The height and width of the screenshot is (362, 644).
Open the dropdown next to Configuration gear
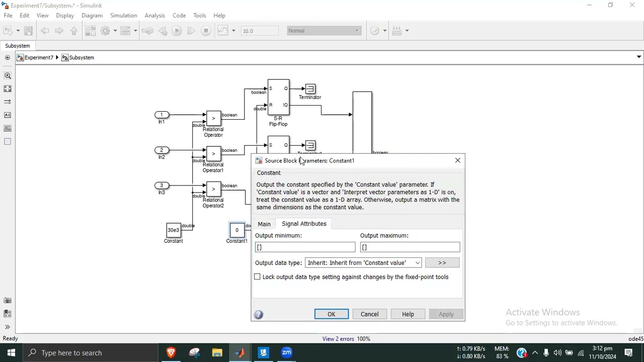click(115, 31)
